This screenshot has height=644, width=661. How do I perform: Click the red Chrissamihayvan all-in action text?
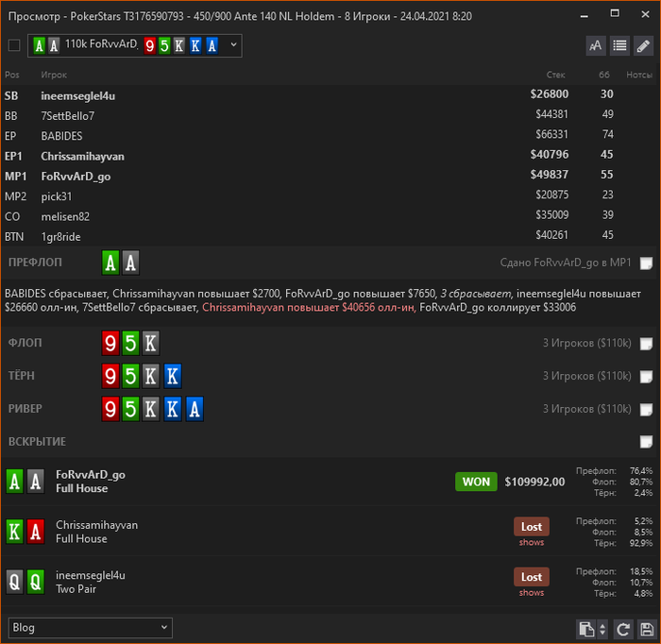pyautogui.click(x=309, y=307)
